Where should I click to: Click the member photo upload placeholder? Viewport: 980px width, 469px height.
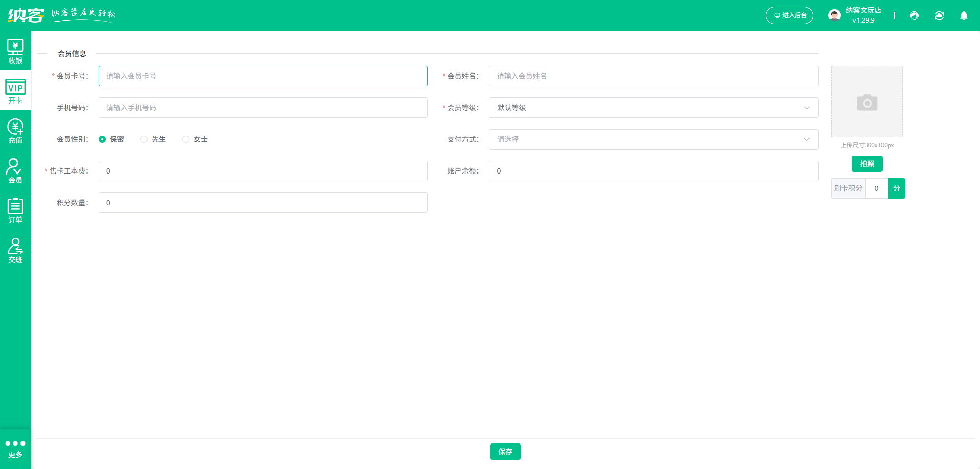tap(867, 102)
